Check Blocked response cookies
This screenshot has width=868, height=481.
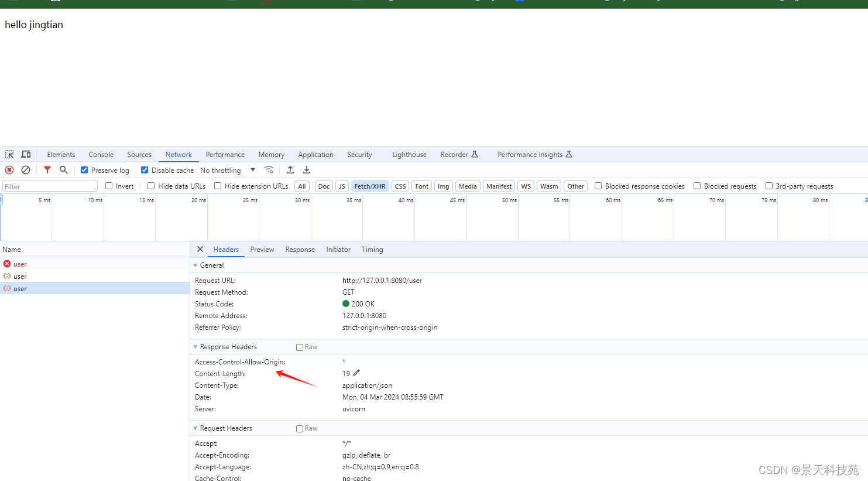pyautogui.click(x=598, y=186)
